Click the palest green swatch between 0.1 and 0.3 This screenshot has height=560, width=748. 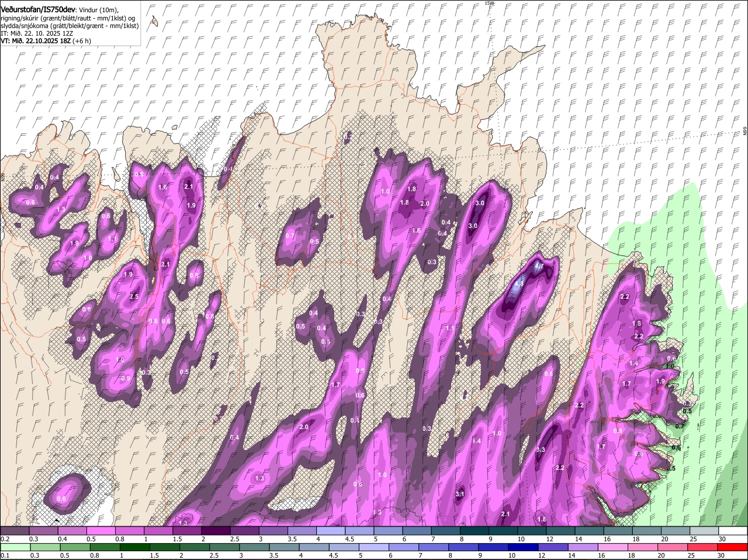click(x=15, y=547)
